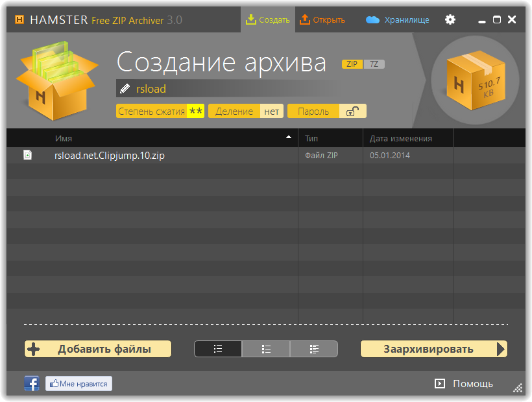
Task: Change sort order using the Имя column arrow
Action: point(289,137)
